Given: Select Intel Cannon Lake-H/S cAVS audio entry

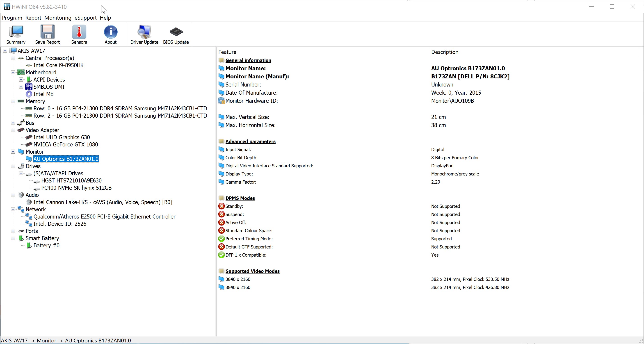Looking at the screenshot, I should [x=103, y=202].
